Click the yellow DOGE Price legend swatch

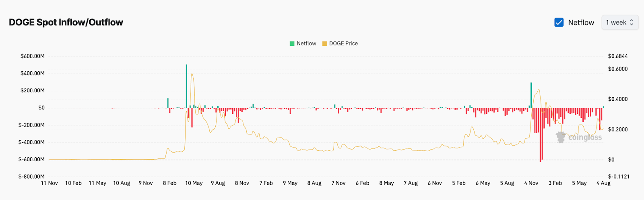click(x=324, y=44)
